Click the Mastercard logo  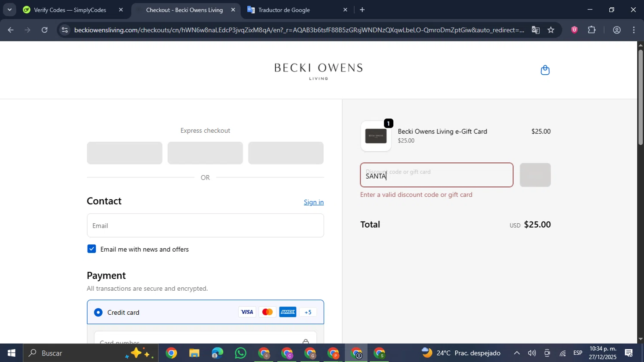coord(267,312)
